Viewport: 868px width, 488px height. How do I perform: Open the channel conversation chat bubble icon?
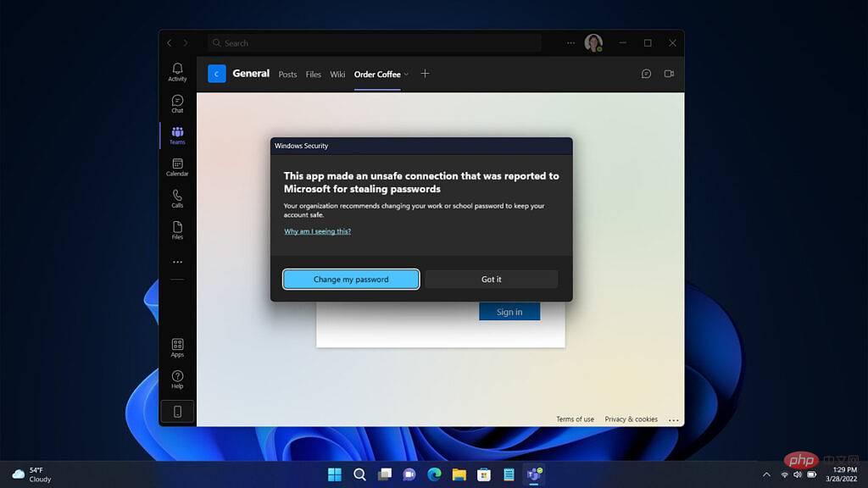(x=646, y=74)
